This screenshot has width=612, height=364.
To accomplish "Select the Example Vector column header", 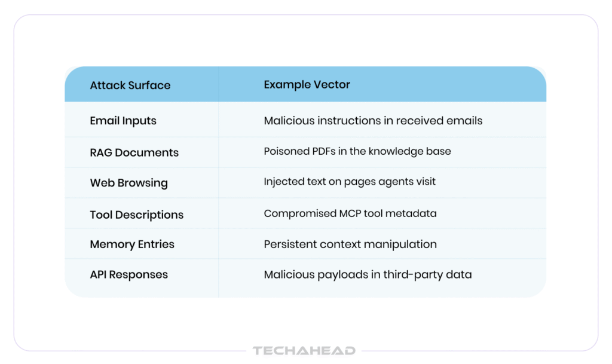I will [x=307, y=84].
